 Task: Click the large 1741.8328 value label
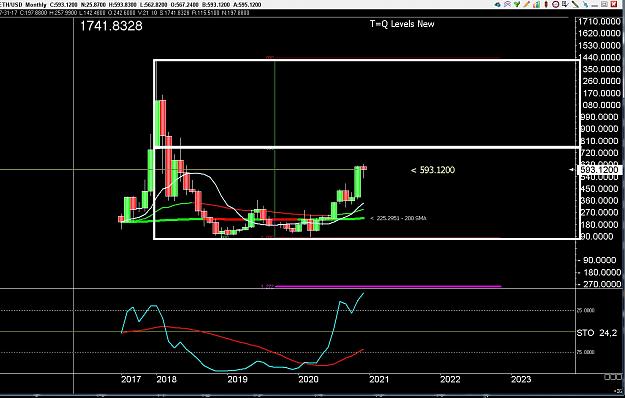pos(111,26)
